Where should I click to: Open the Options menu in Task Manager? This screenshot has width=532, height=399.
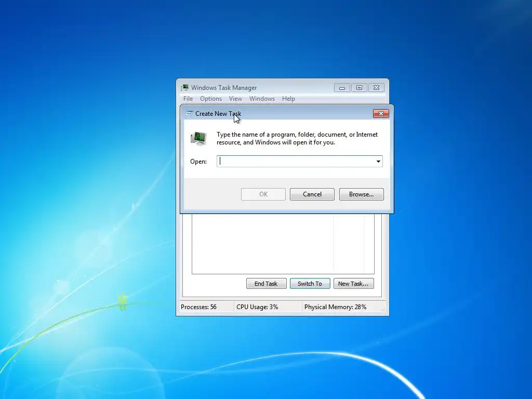pos(211,99)
